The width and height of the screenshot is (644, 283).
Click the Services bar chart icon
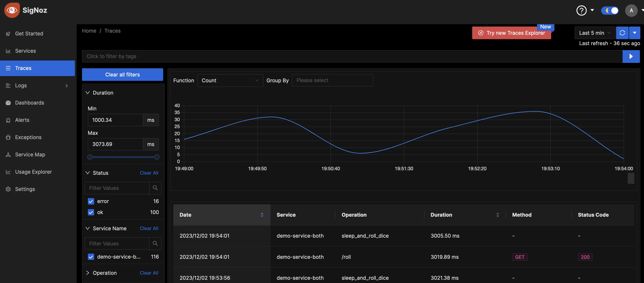[8, 51]
